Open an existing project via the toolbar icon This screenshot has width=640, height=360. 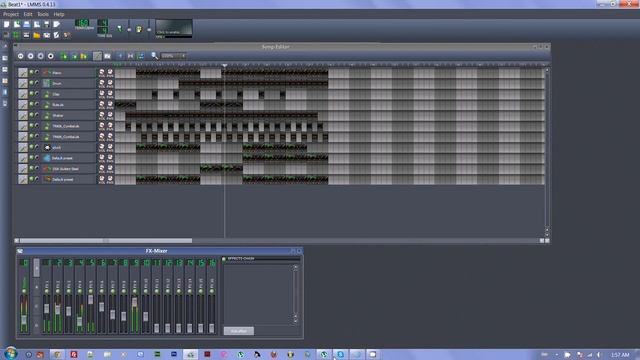point(27,24)
